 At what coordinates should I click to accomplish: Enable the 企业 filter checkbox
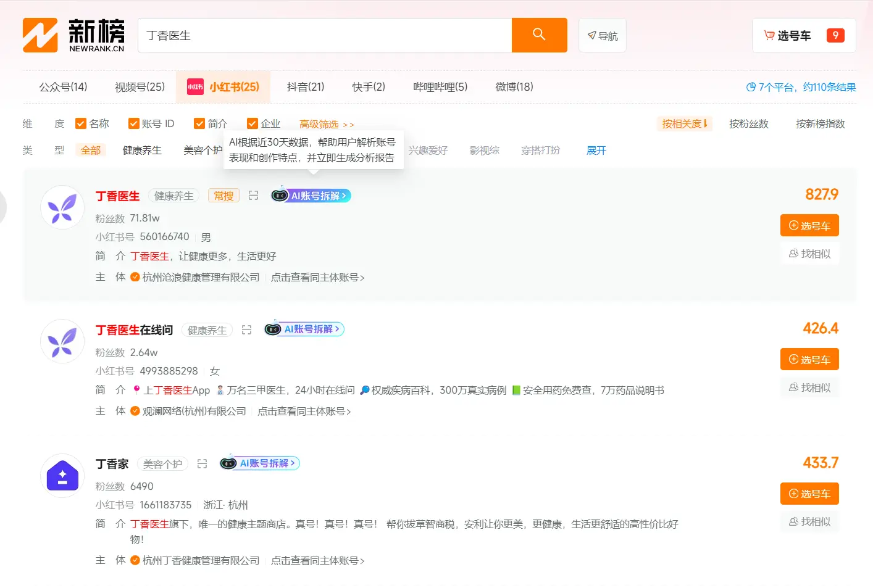252,123
